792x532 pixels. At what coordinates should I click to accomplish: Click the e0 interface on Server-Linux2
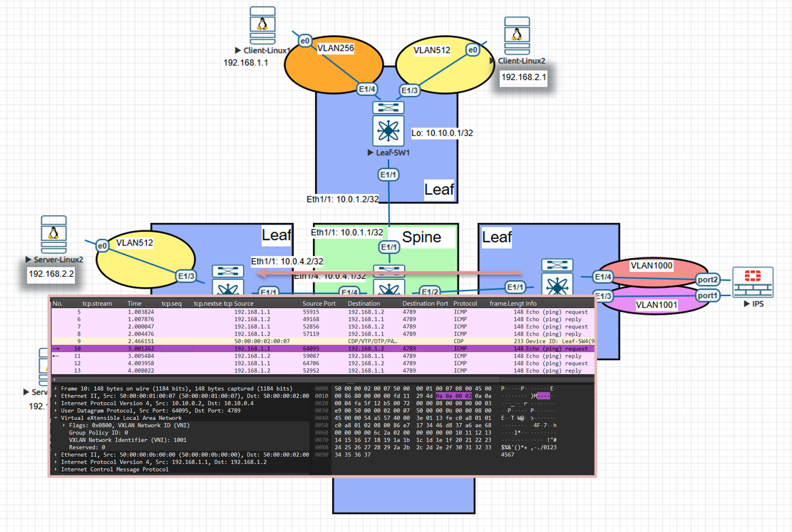pyautogui.click(x=102, y=246)
